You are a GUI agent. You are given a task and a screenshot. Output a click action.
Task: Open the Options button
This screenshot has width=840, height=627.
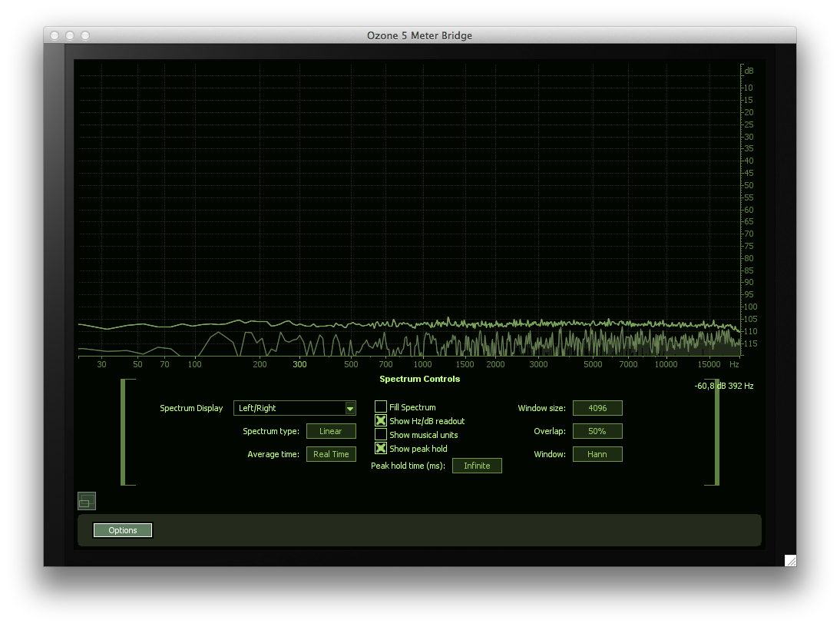[123, 530]
